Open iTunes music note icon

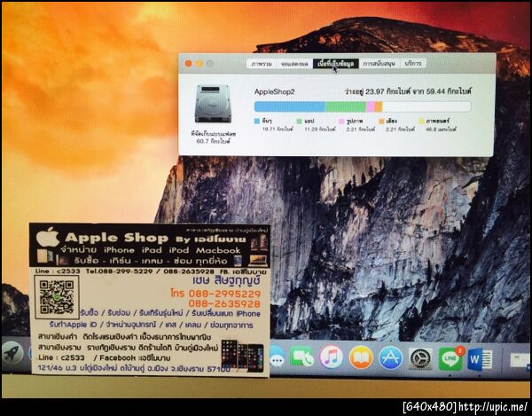point(331,357)
